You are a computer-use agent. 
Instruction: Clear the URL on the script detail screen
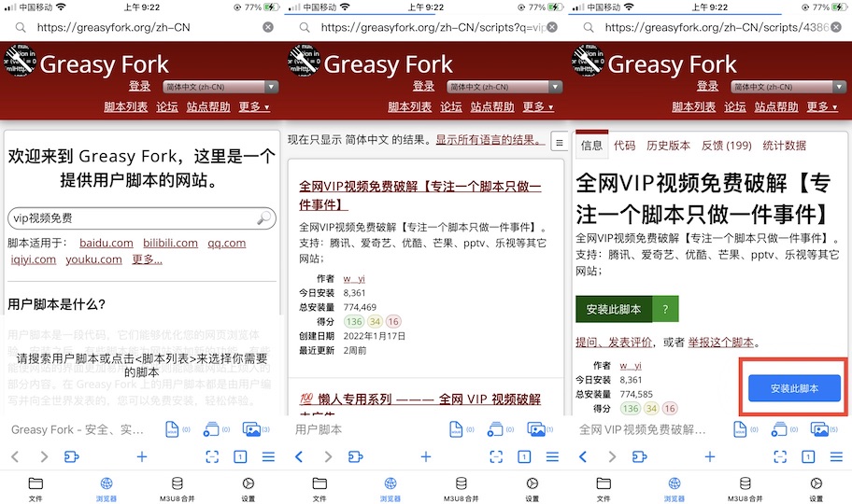[837, 27]
